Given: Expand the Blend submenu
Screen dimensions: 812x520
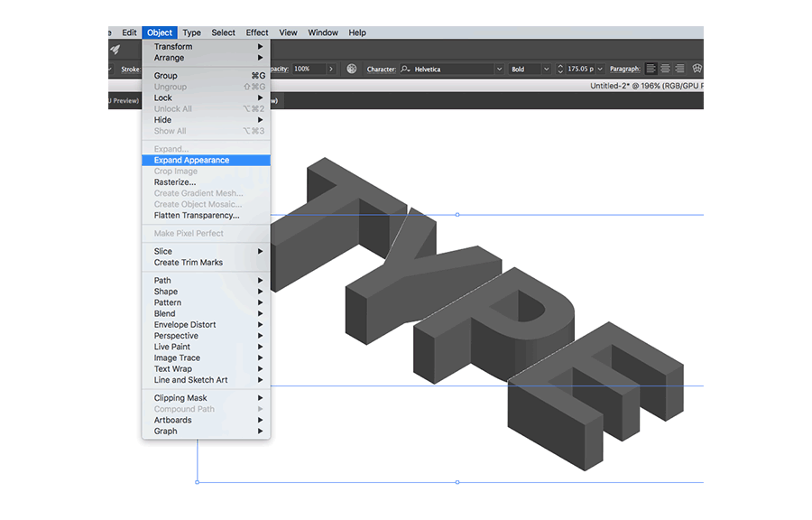Looking at the screenshot, I should [x=206, y=314].
